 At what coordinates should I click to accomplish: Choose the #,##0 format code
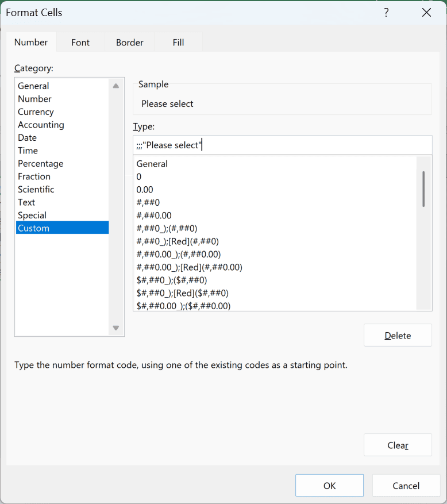click(276, 202)
